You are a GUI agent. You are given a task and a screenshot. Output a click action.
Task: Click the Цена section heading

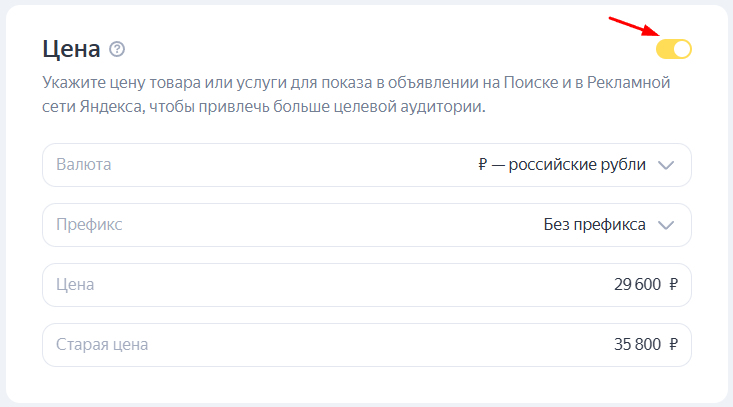click(x=71, y=49)
